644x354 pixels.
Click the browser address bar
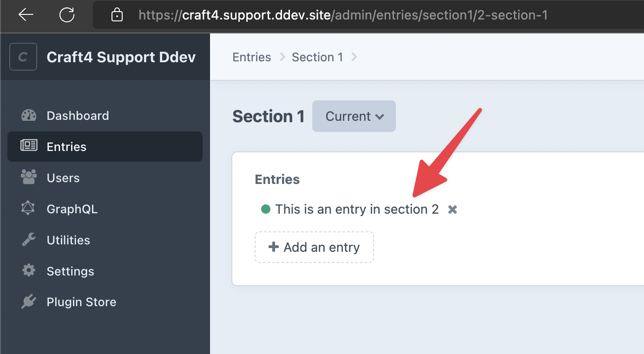(x=325, y=15)
